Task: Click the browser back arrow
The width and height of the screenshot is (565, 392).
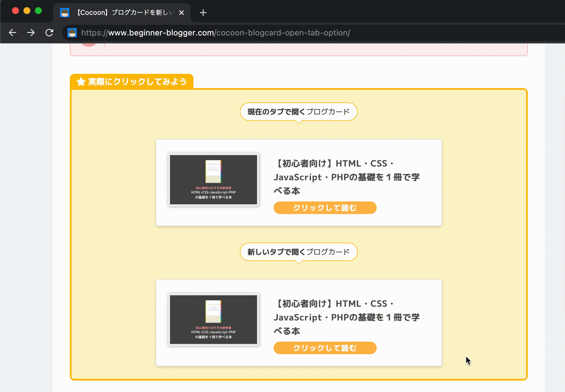Action: [x=13, y=33]
